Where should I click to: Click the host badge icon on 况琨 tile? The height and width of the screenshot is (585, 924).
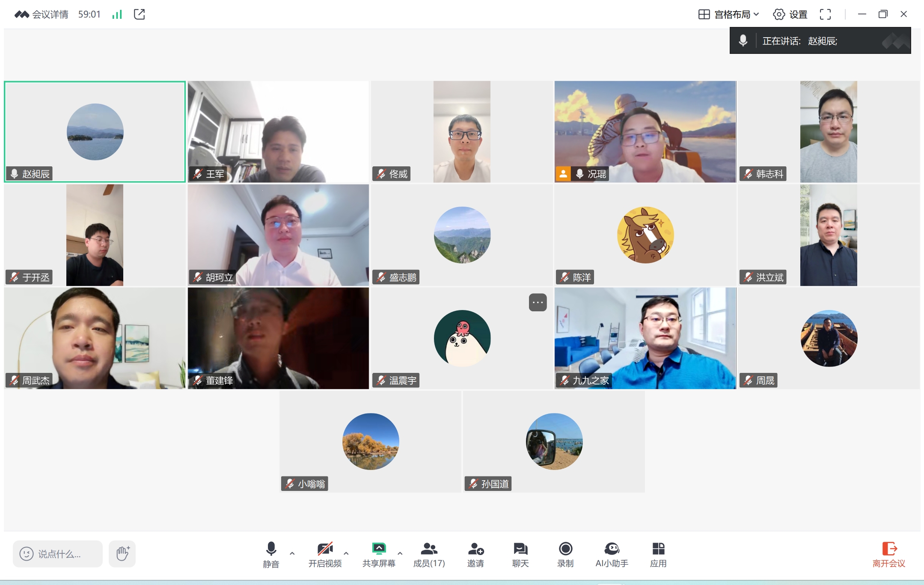click(x=563, y=174)
